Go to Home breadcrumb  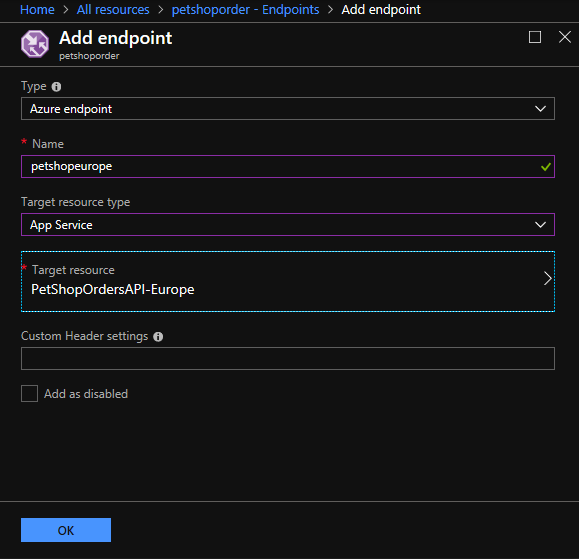coord(37,10)
